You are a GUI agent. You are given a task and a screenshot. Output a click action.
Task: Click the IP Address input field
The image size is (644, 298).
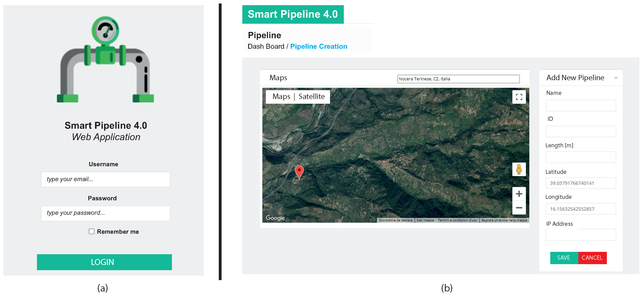point(581,235)
